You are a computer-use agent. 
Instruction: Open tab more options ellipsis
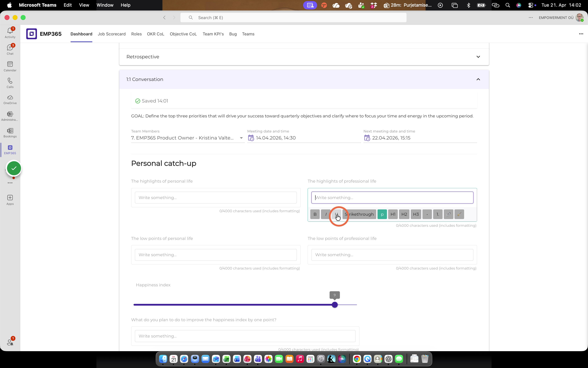(581, 34)
